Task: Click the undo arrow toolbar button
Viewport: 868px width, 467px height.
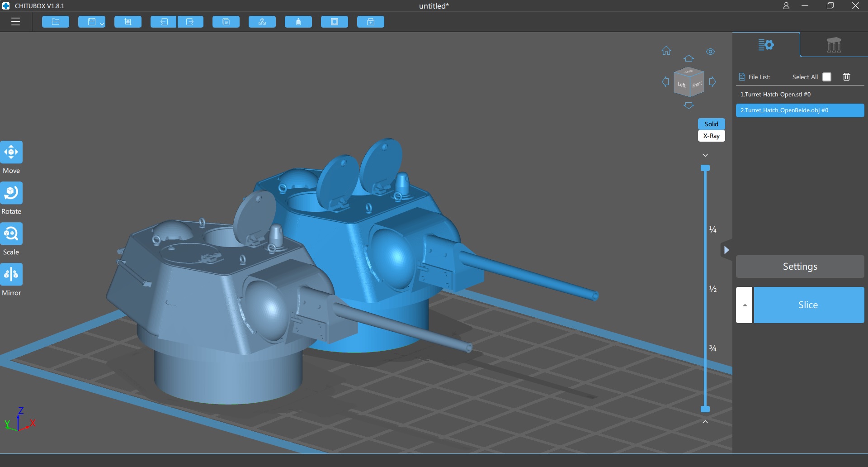Action: coord(164,22)
